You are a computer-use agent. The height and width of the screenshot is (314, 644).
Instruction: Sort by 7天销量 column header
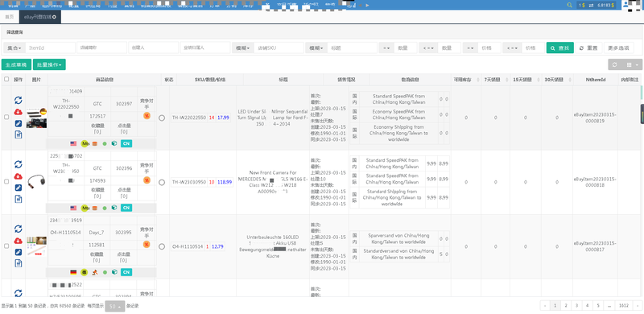click(x=495, y=80)
